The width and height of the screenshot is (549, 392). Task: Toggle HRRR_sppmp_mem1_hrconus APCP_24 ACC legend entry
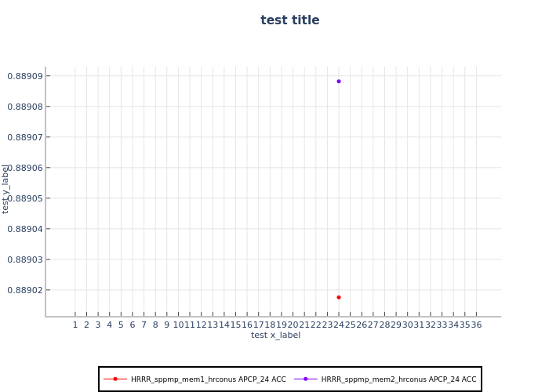(208, 379)
